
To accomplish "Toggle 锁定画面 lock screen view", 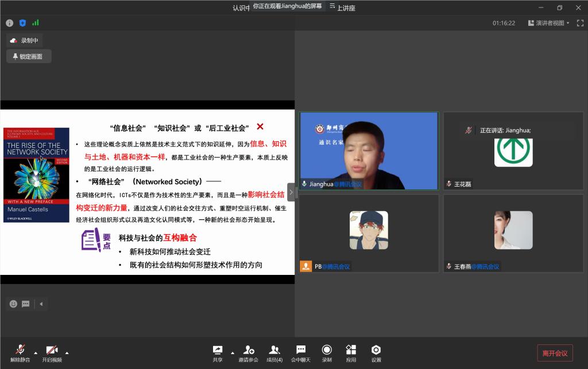I will [29, 56].
